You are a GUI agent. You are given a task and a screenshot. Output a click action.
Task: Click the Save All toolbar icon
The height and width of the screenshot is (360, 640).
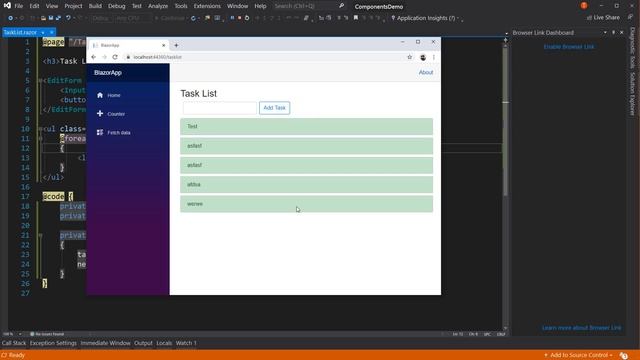(x=58, y=18)
